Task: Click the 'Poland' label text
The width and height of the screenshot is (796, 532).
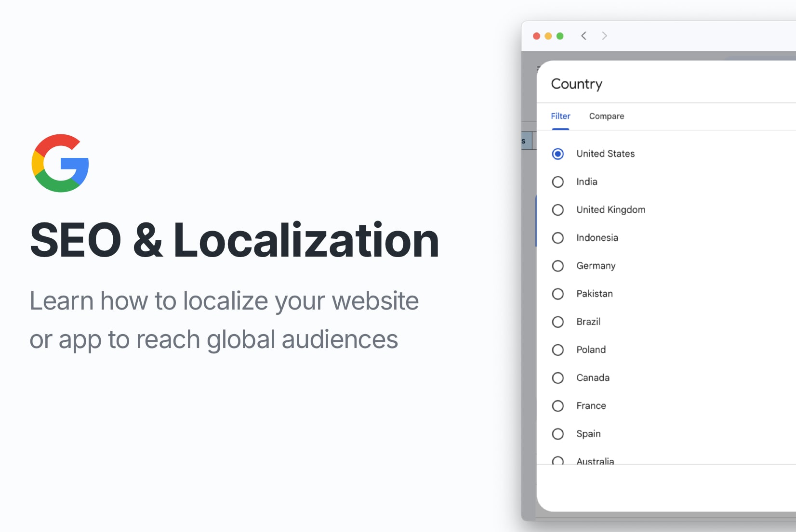Action: pos(591,350)
